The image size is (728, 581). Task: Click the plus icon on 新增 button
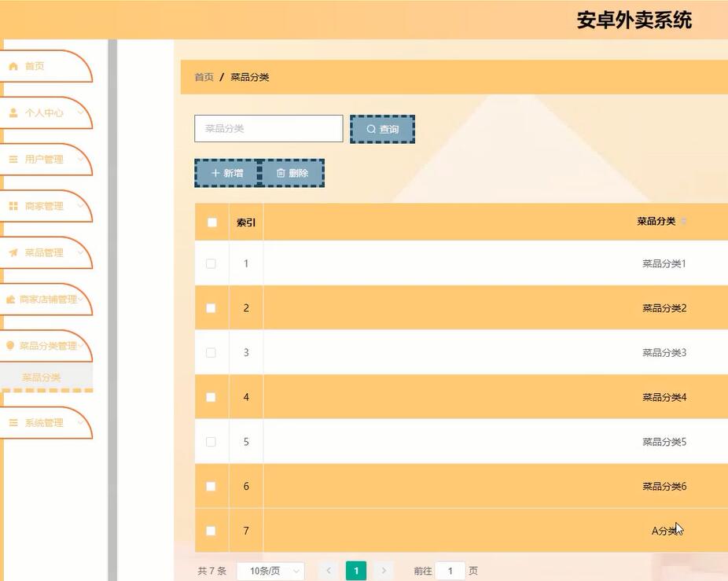click(x=215, y=172)
